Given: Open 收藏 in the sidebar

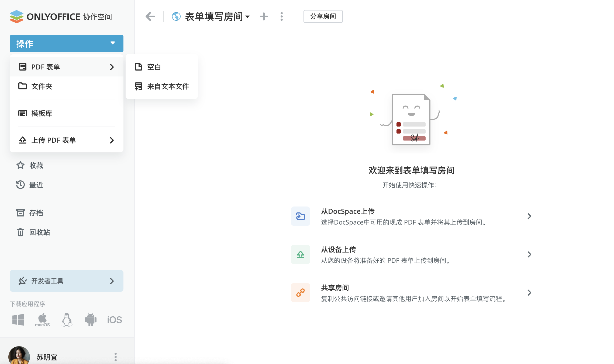Looking at the screenshot, I should 36,165.
